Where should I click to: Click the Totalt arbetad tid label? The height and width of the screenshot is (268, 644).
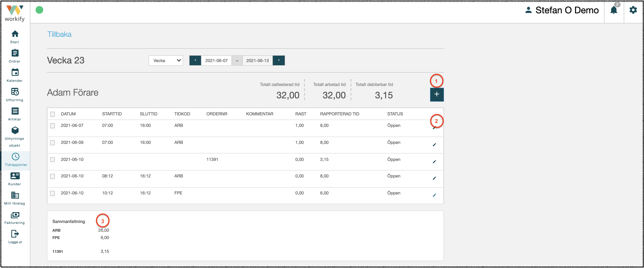tap(329, 84)
